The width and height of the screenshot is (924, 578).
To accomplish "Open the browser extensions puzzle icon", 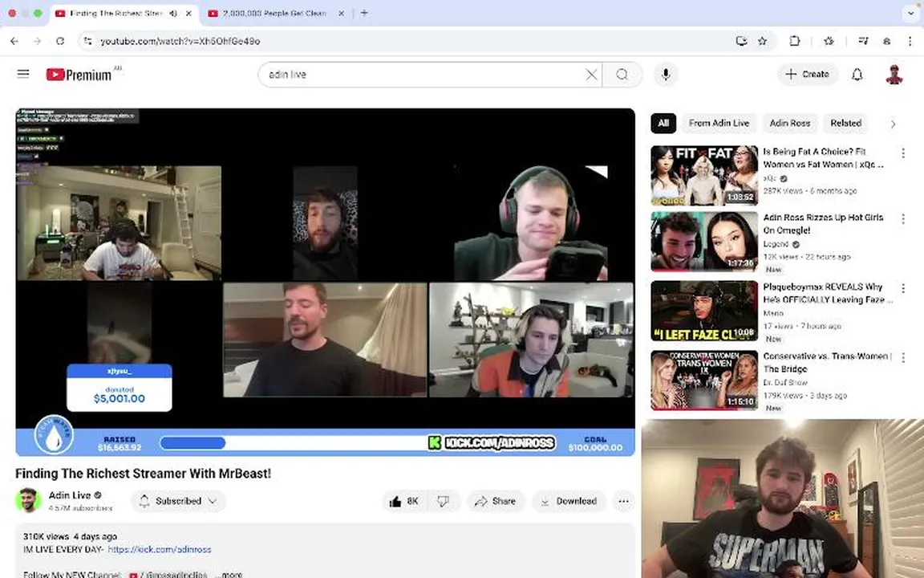I will pos(794,41).
